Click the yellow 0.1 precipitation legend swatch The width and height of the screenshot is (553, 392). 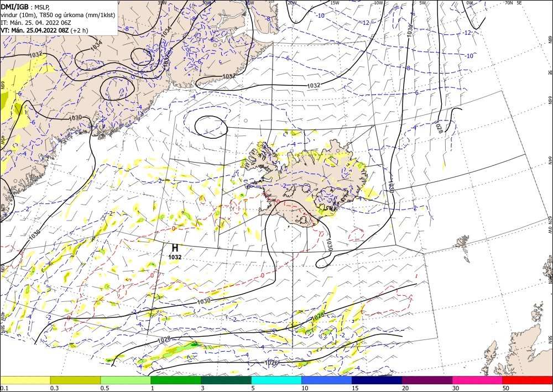pos(25,380)
